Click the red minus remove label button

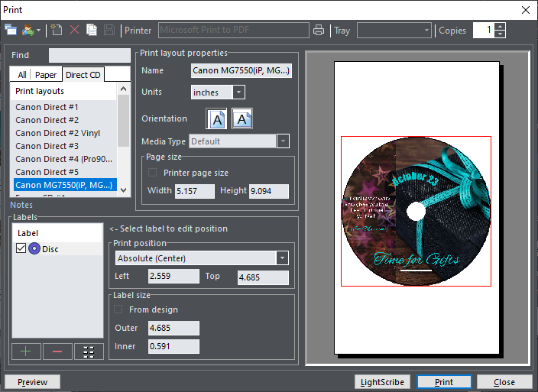(58, 351)
